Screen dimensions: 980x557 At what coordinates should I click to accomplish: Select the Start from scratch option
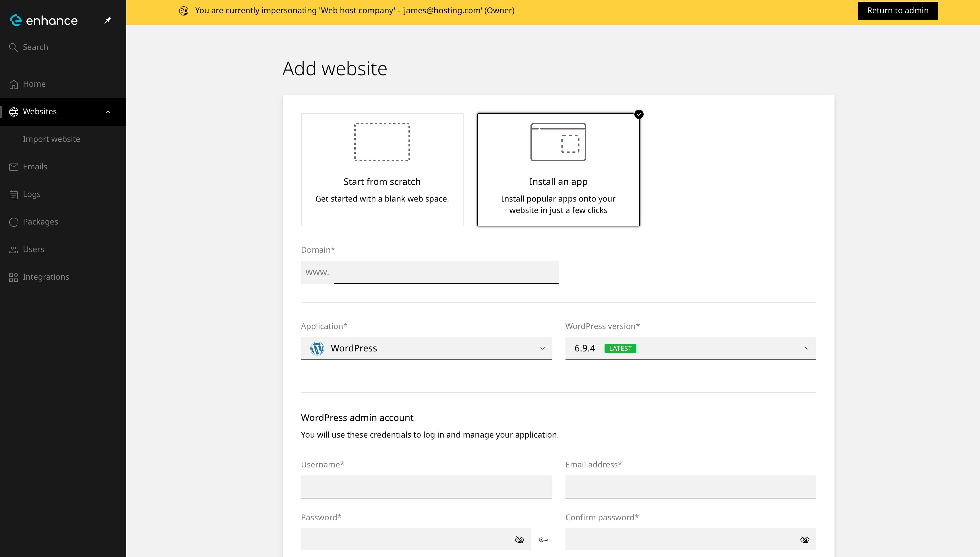click(381, 169)
